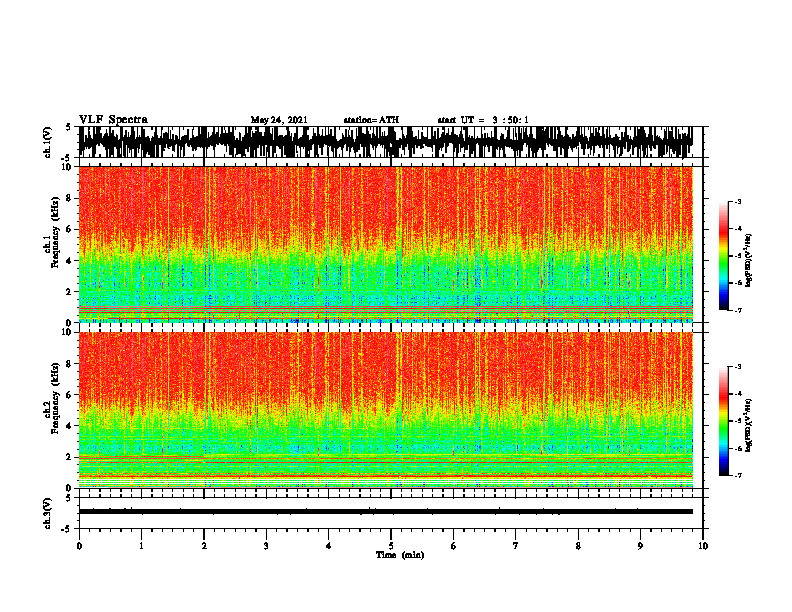Viewport: 792px width, 612px height.
Task: Click the ch.1 frequency tick "6"
Action: point(70,229)
